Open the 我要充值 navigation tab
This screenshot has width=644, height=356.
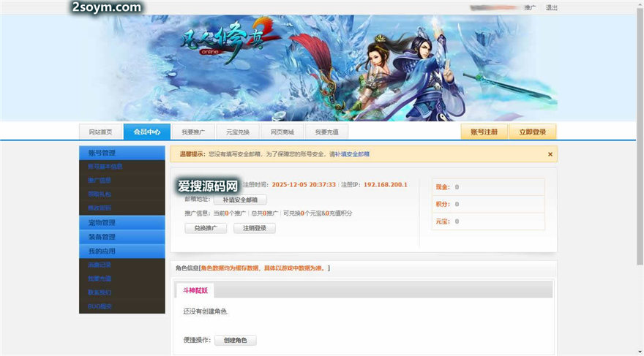point(326,132)
